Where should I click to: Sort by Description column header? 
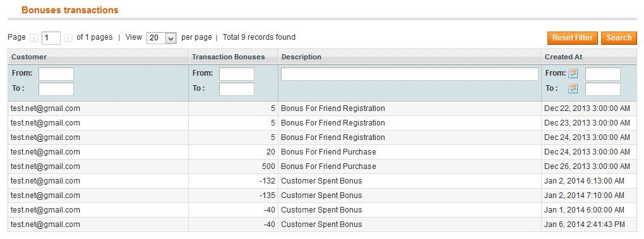(x=301, y=57)
